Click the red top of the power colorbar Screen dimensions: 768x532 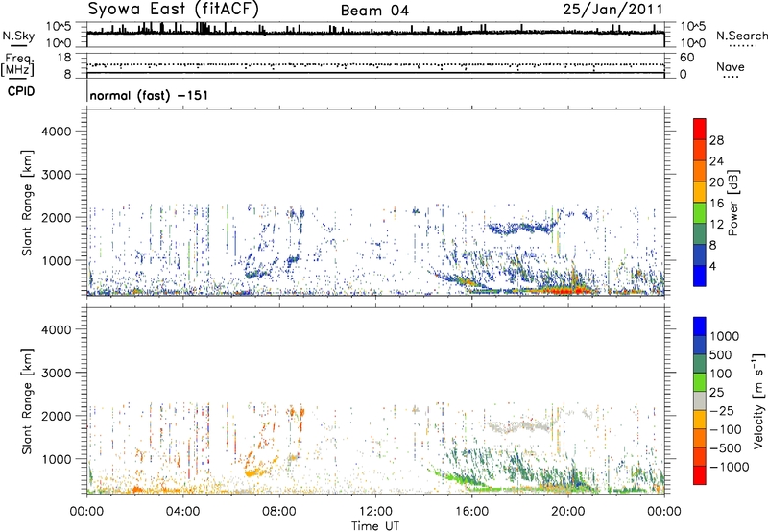point(700,129)
